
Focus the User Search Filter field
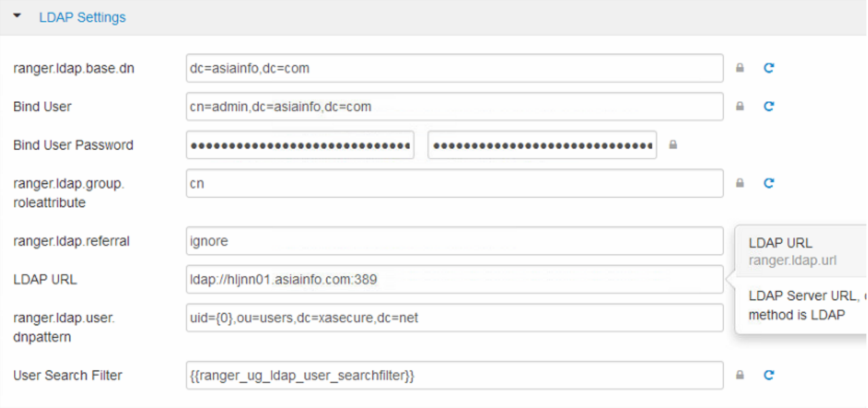point(454,375)
